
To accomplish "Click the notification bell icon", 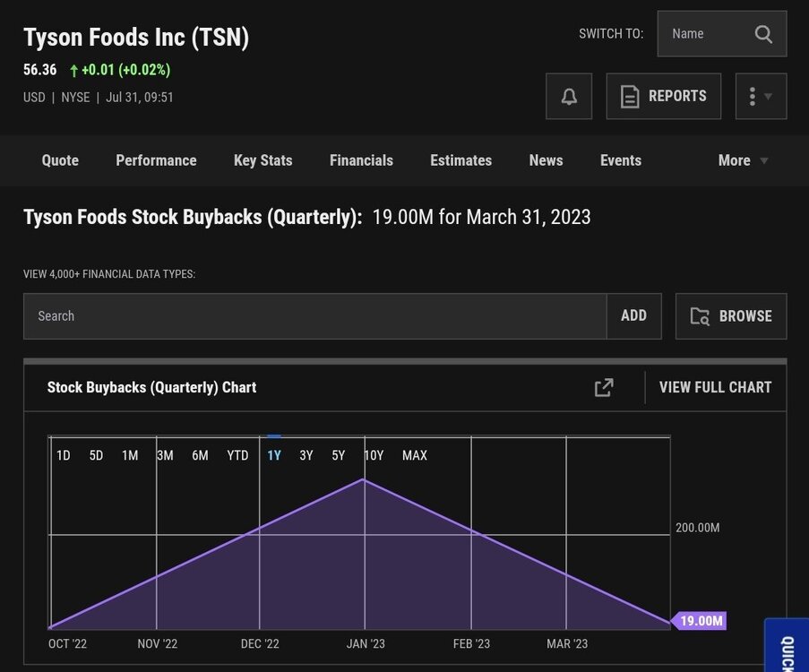I will click(x=569, y=97).
